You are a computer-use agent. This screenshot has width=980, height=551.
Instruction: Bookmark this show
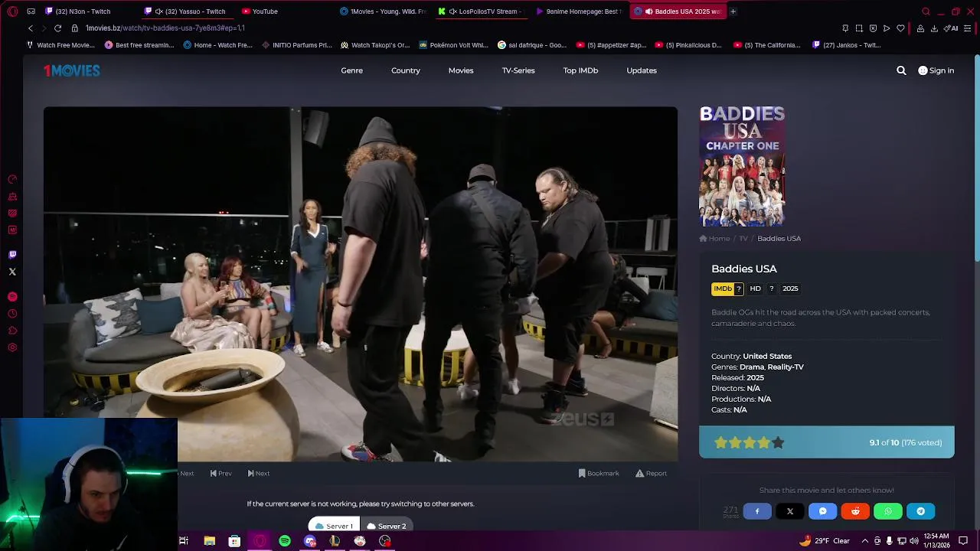coord(599,473)
